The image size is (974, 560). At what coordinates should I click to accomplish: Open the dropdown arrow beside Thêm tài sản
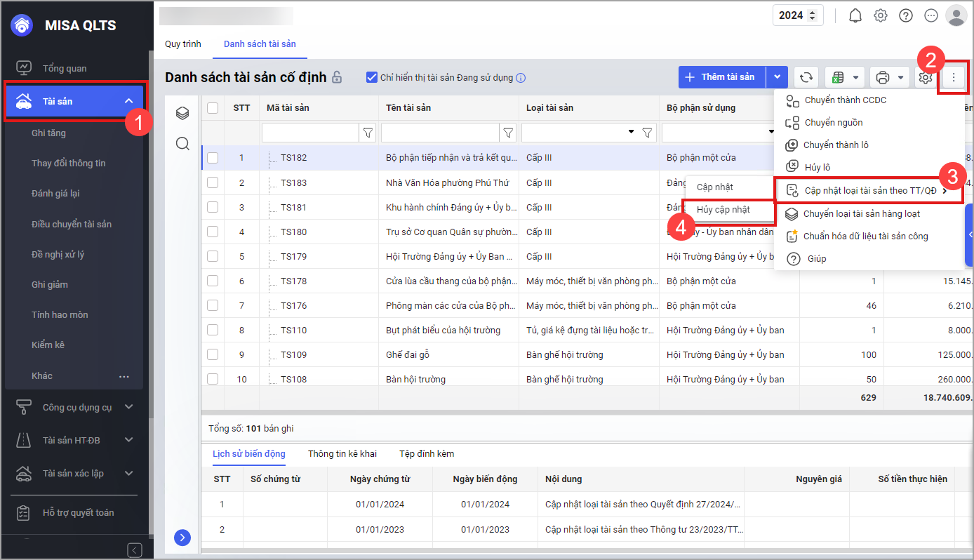coord(777,77)
